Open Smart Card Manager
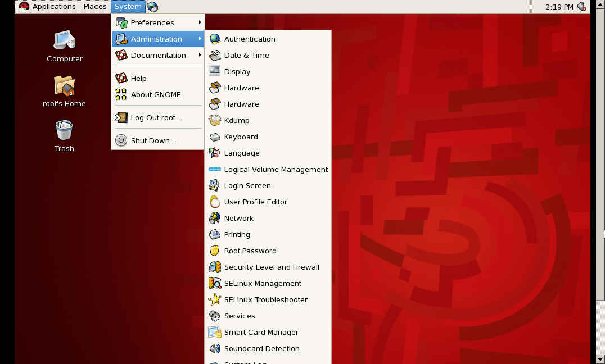 tap(268, 332)
